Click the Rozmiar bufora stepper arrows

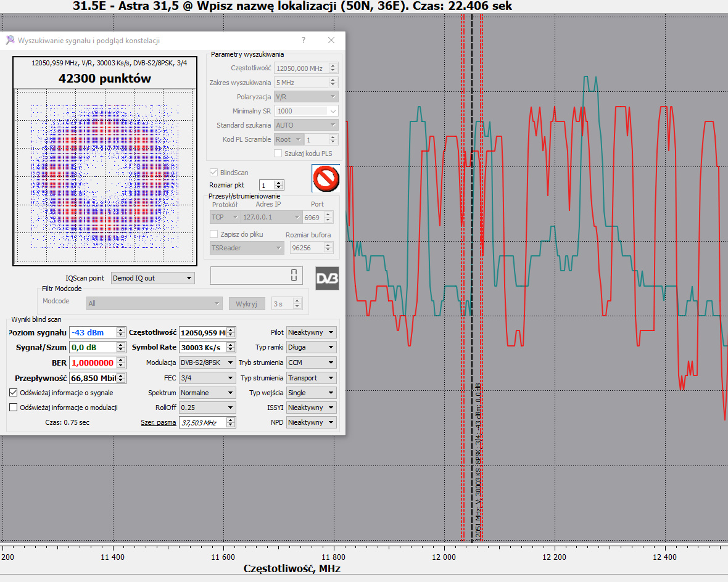coord(329,248)
